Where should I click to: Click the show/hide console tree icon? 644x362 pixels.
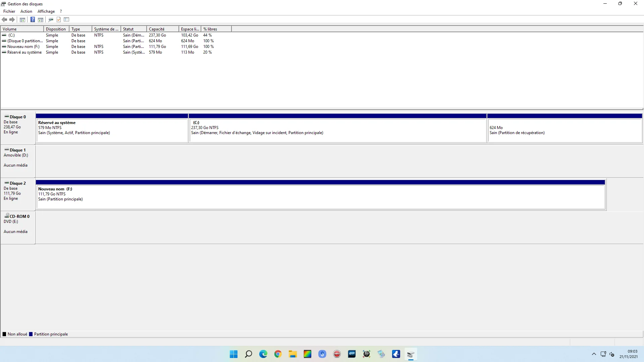click(22, 19)
